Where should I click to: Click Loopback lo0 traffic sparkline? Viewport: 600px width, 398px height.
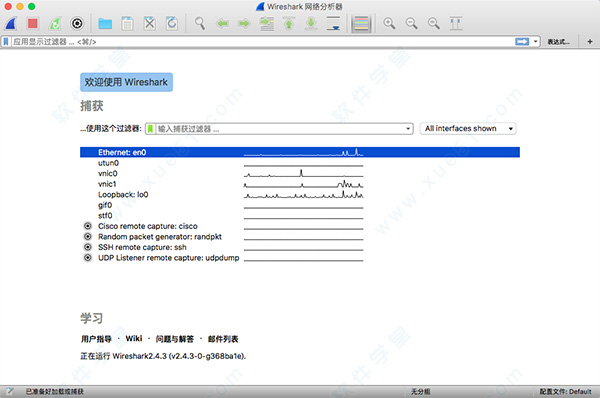[303, 195]
